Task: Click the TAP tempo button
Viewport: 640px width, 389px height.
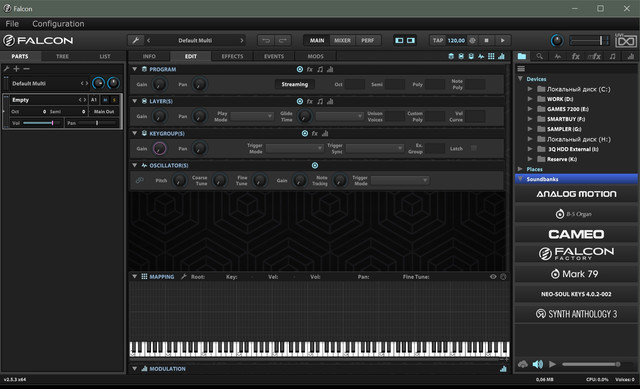Action: (438, 40)
